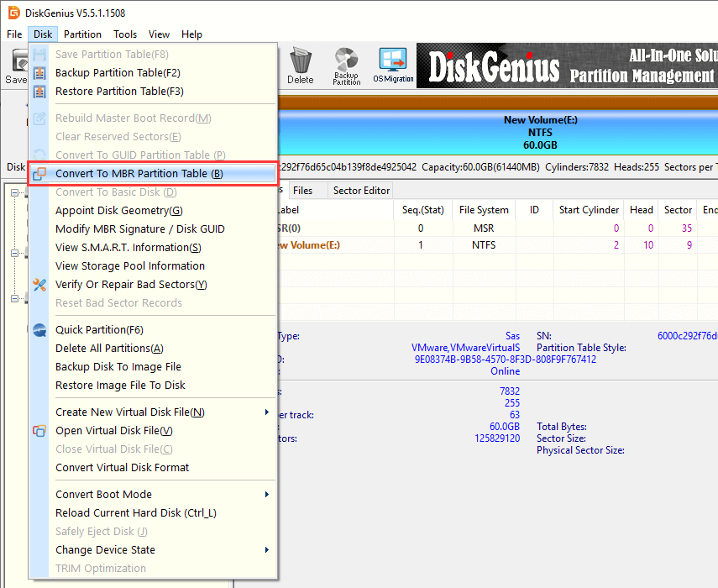Click the Delete toolbar icon
The height and width of the screenshot is (588, 718).
300,66
